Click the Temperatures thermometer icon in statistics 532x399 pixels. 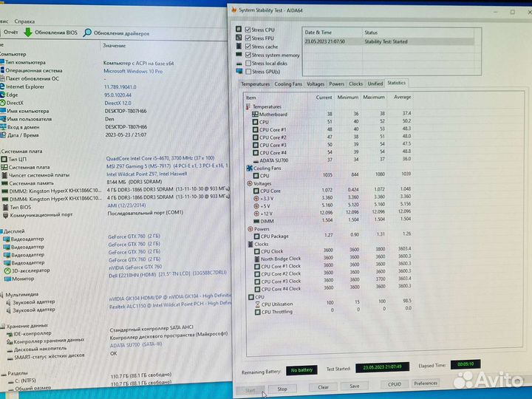248,106
